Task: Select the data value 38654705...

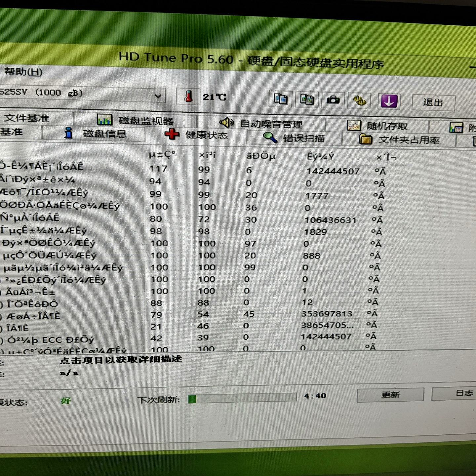Action: 327,325
